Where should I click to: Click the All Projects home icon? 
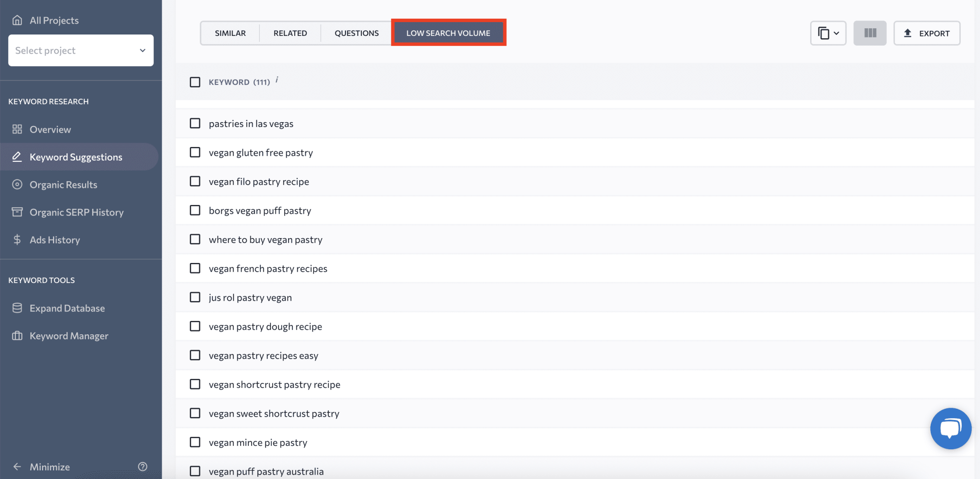tap(17, 20)
